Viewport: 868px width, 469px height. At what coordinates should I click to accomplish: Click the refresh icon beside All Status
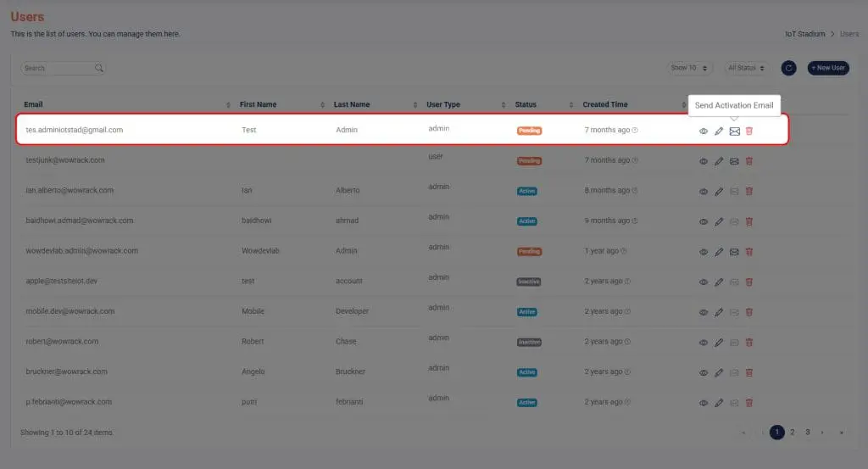point(788,68)
